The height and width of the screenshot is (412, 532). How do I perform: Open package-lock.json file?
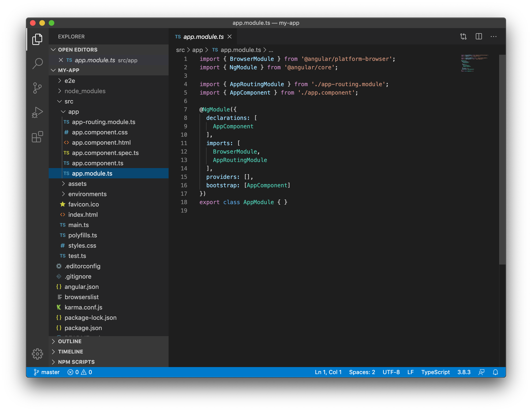coord(109,317)
